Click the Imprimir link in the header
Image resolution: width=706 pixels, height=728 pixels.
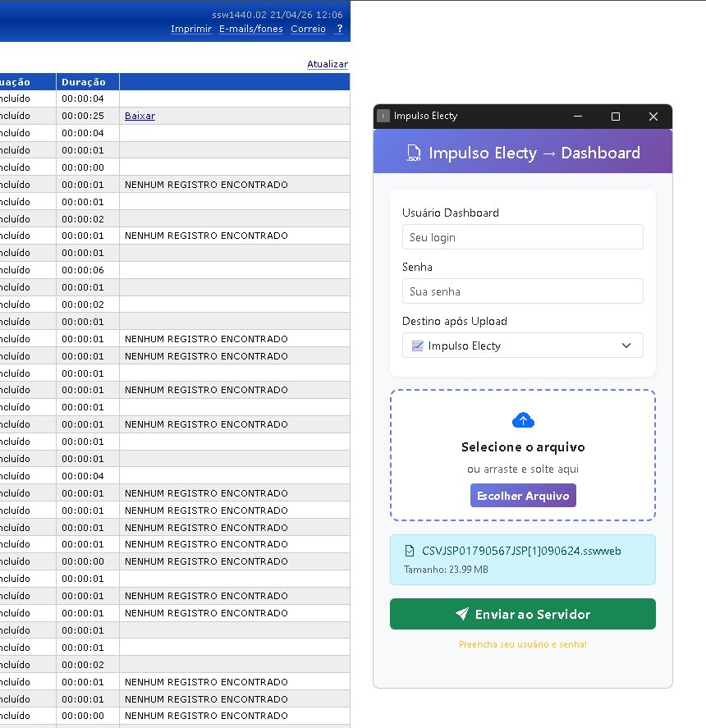[191, 29]
